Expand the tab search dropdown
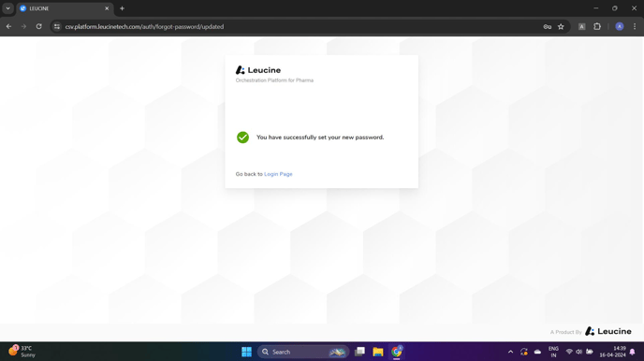 [7, 8]
